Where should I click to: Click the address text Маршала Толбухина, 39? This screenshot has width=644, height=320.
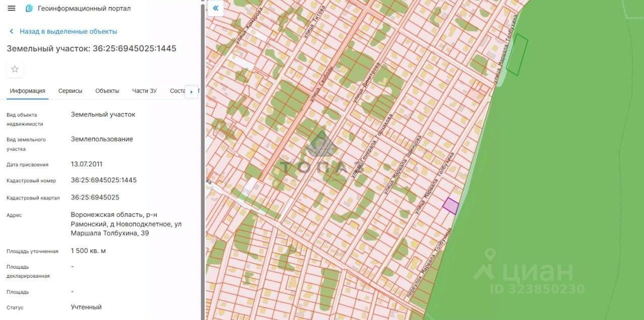[x=110, y=234]
